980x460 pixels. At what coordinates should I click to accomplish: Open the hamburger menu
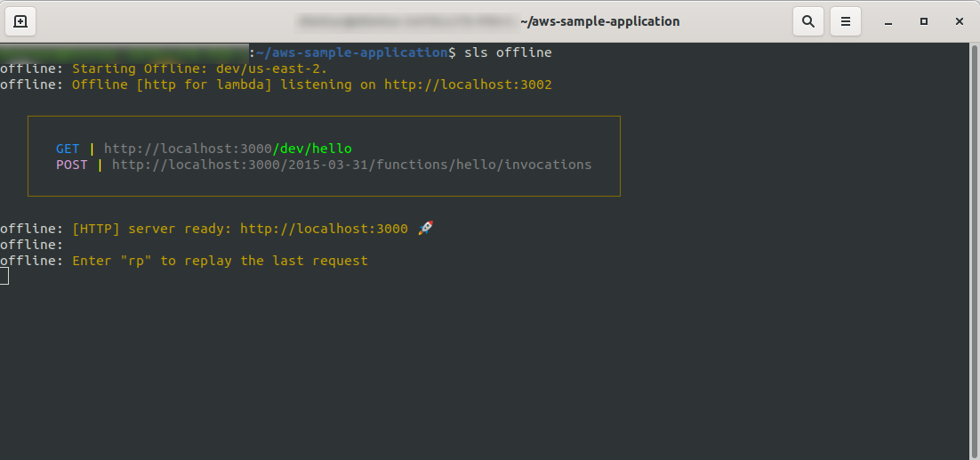point(846,21)
